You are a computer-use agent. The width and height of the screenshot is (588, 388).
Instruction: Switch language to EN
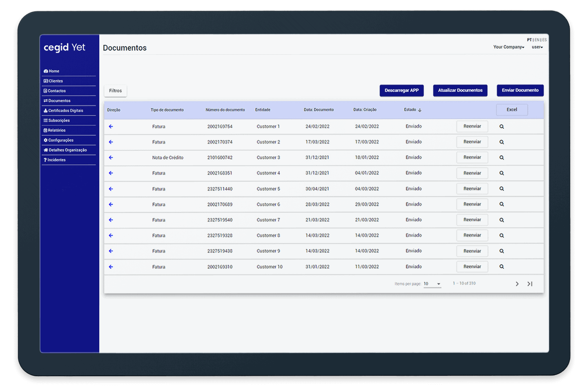(x=537, y=40)
